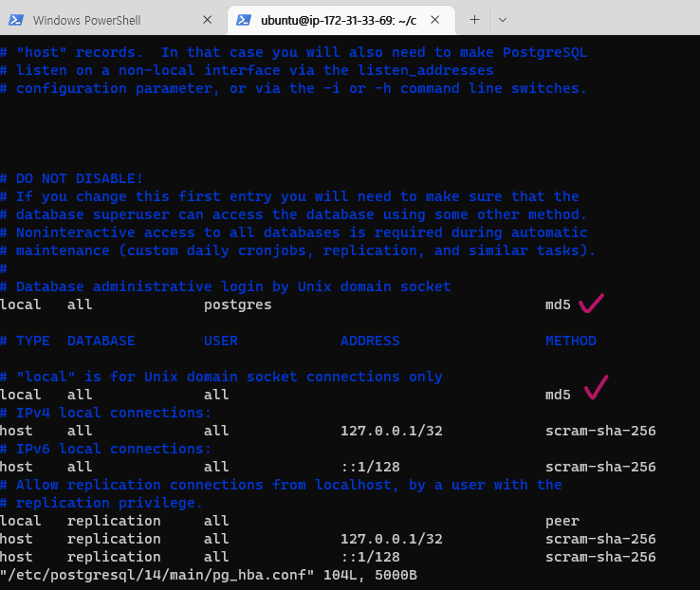Click the pink checkmark on the postgres line
Screen dimensions: 700x590
(593, 303)
